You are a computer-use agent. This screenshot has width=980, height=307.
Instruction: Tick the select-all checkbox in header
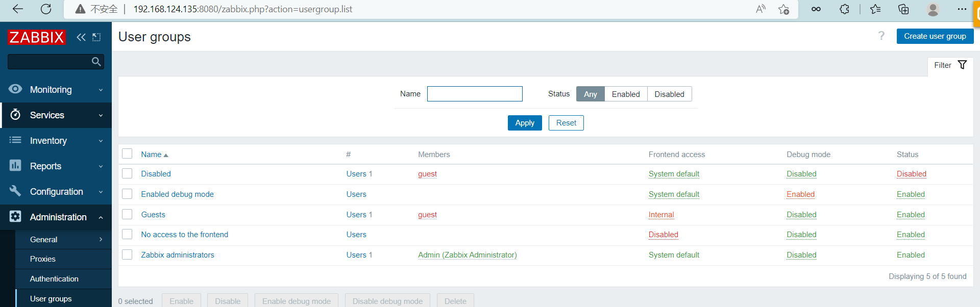[x=127, y=154]
